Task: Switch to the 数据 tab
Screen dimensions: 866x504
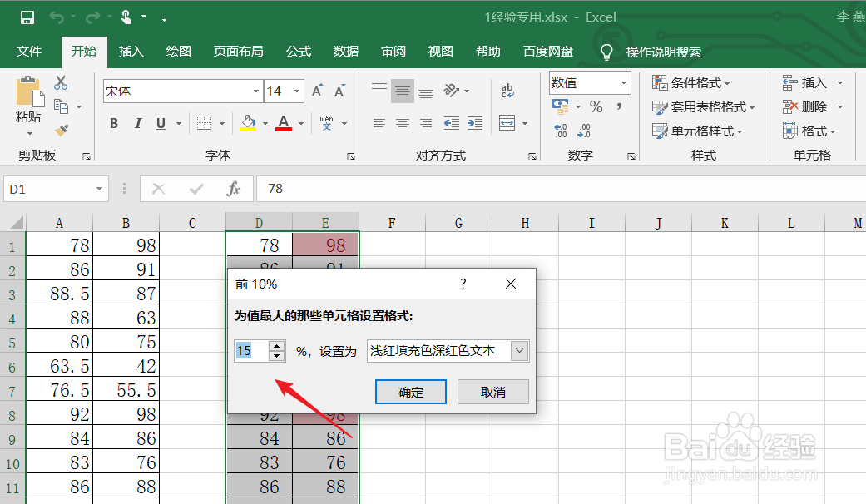Action: click(x=346, y=52)
